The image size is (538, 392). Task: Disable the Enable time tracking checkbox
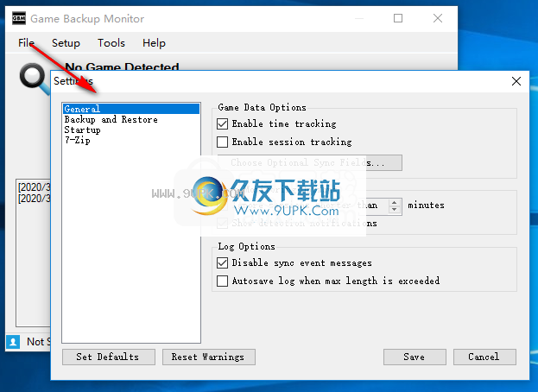point(222,123)
